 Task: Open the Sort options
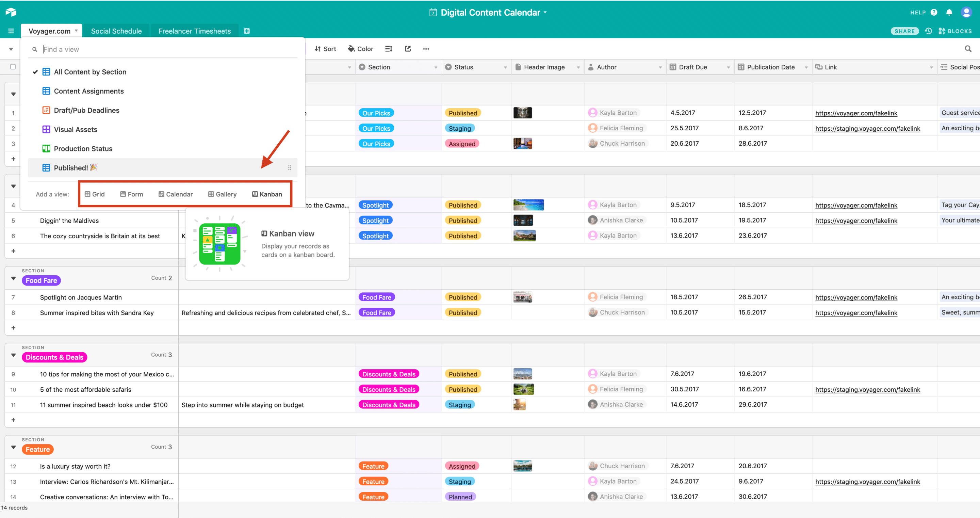326,49
